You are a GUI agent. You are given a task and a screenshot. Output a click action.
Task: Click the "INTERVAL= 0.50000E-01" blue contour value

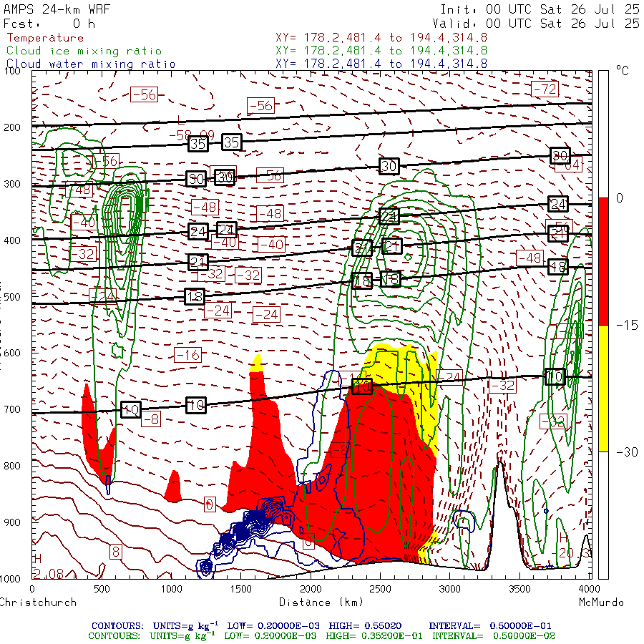pos(490,626)
